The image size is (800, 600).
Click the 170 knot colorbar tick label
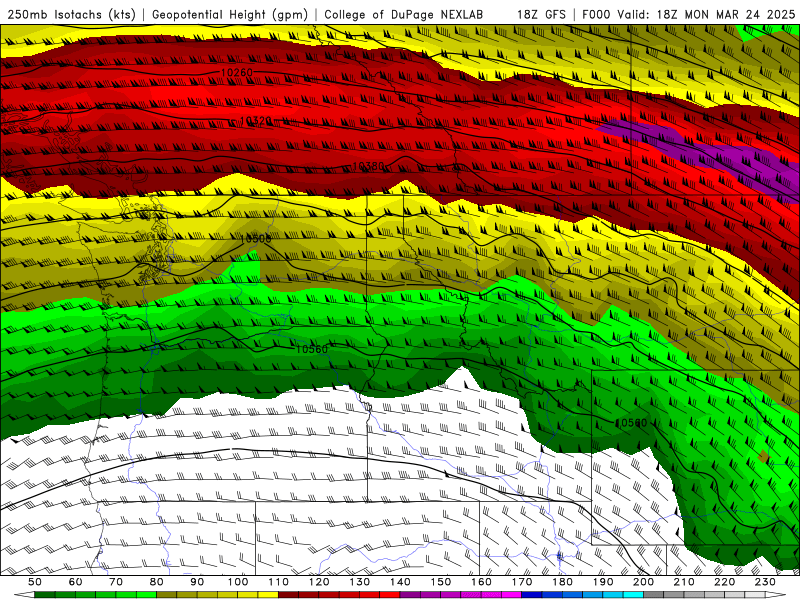click(522, 582)
